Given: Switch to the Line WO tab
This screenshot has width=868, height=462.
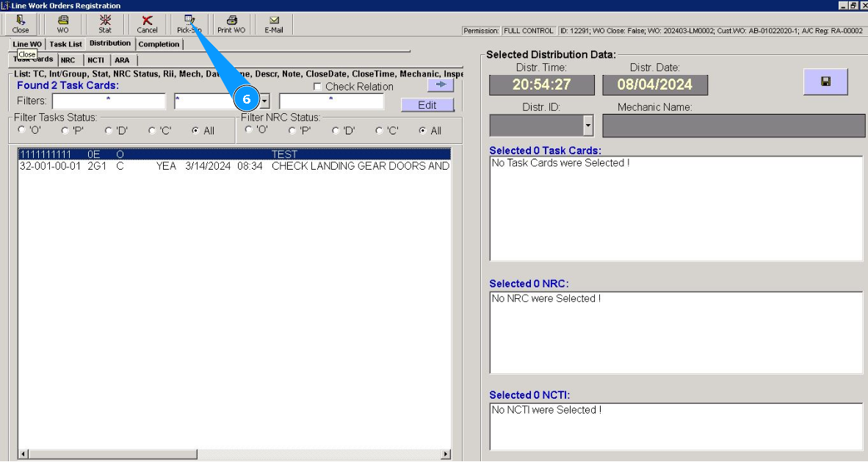Looking at the screenshot, I should (27, 44).
